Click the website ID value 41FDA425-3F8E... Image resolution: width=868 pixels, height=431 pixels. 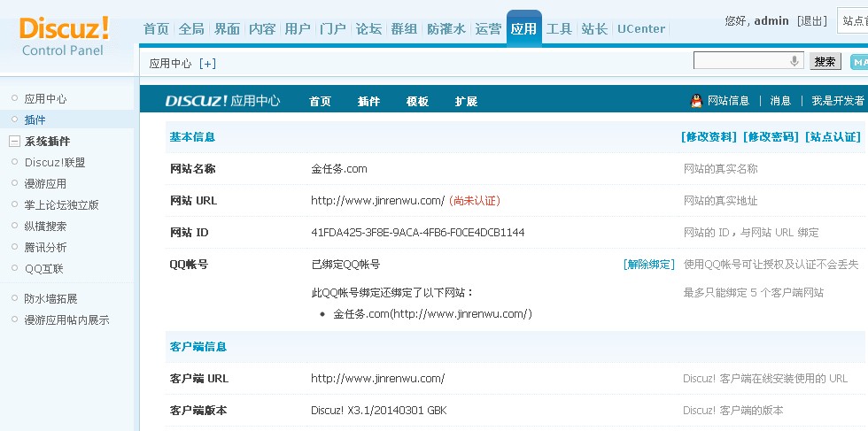418,233
